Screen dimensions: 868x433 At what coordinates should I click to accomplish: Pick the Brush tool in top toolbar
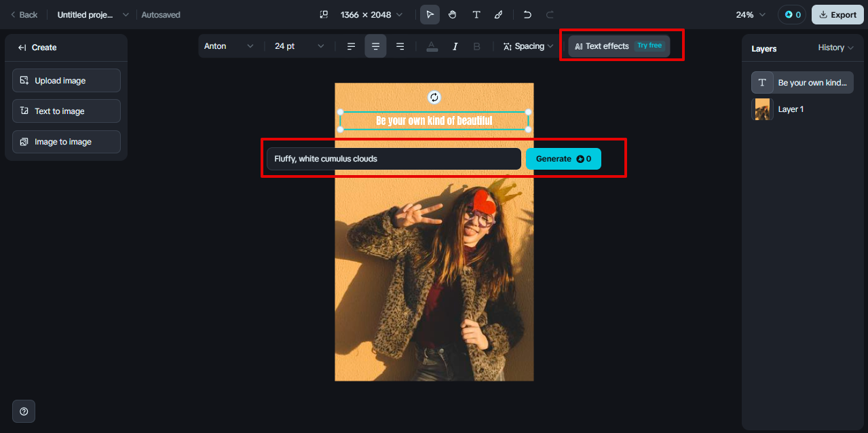499,14
